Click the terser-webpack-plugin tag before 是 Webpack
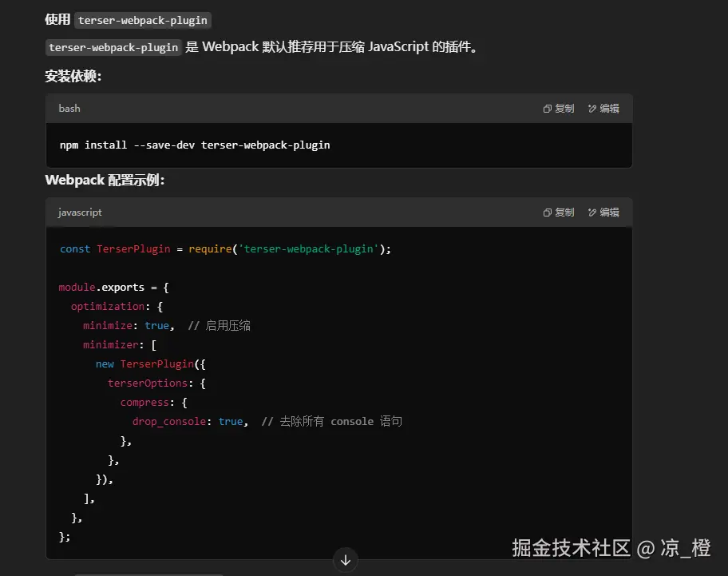Screen dimensions: 728x576 [113, 47]
